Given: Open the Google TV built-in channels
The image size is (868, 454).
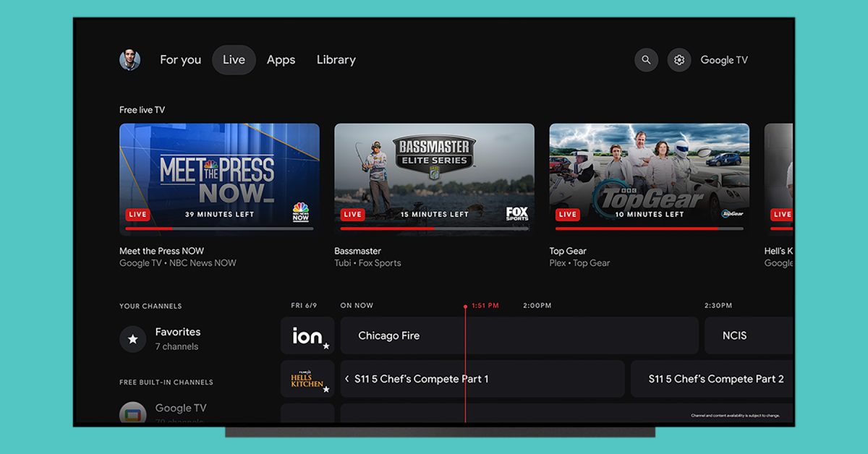Looking at the screenshot, I should click(163, 413).
